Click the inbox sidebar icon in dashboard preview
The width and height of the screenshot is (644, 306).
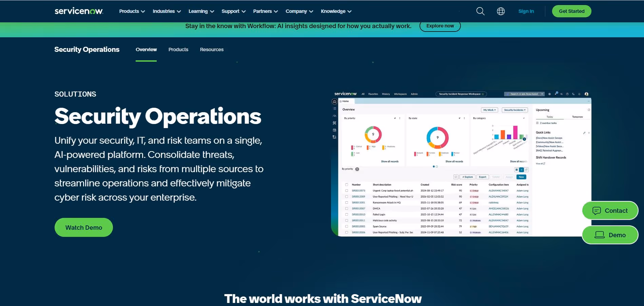click(x=334, y=137)
